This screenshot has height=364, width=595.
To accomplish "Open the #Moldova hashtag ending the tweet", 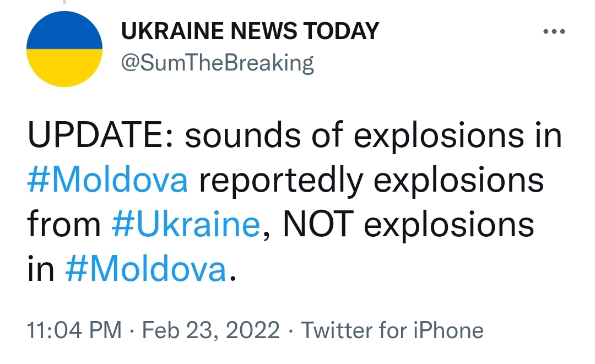I will (145, 269).
